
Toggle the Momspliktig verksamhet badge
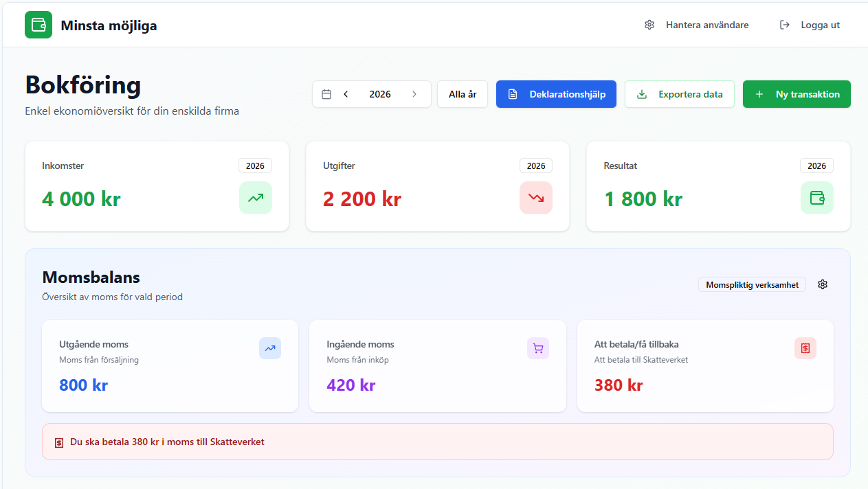tap(752, 284)
